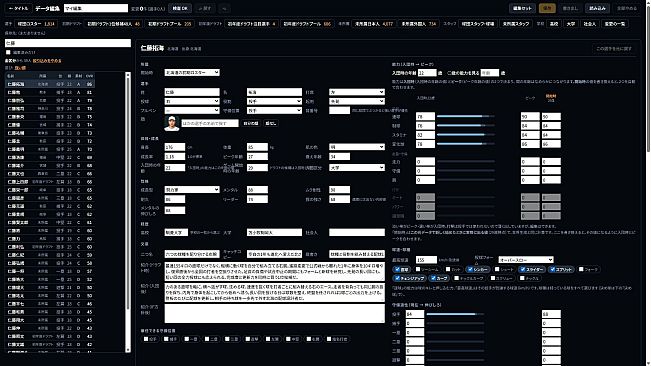
Task: Click the player search box containing 仁藤
Action: click(x=68, y=43)
